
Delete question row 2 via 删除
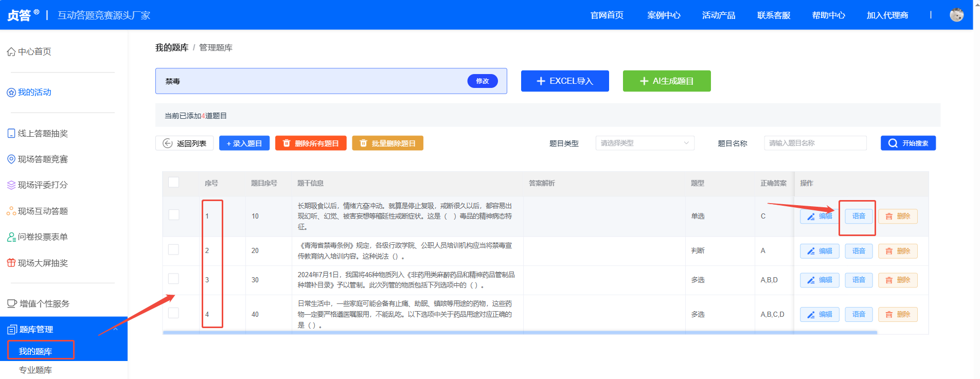898,251
